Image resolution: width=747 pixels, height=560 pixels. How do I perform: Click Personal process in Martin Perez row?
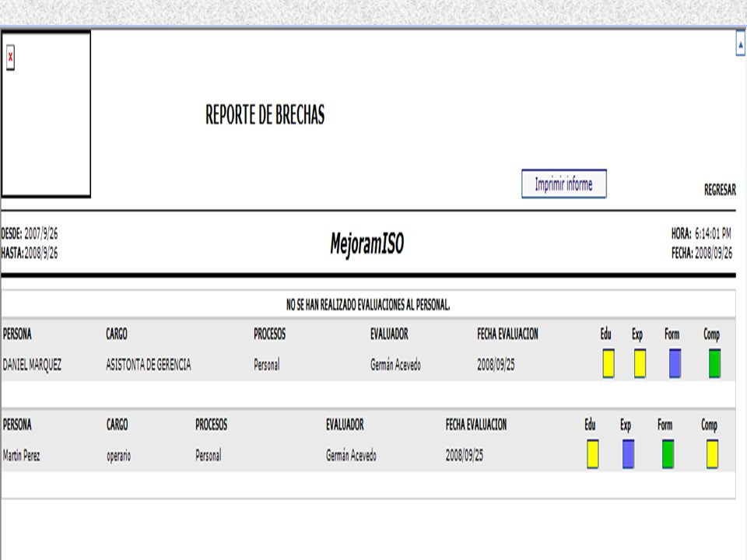[x=209, y=455]
